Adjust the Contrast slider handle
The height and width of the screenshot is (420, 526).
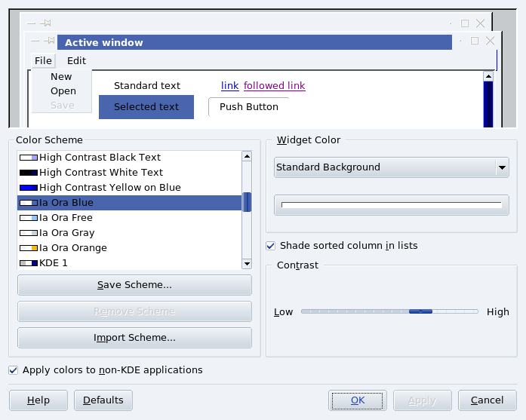[420, 311]
